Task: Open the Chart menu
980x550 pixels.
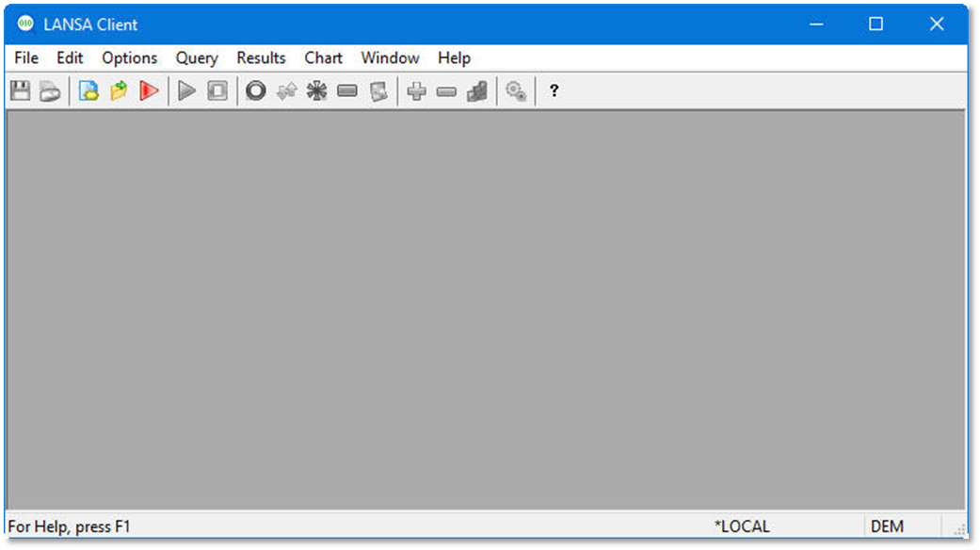Action: click(323, 58)
